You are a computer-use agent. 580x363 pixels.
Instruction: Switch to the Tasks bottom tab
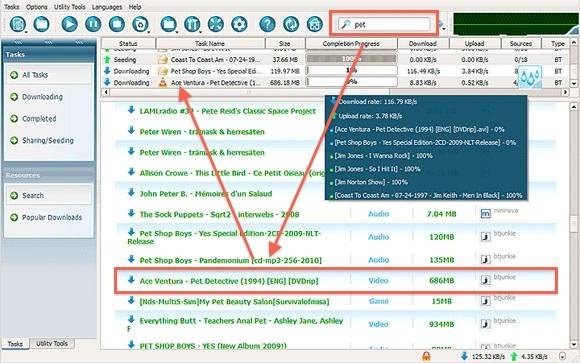coord(15,344)
